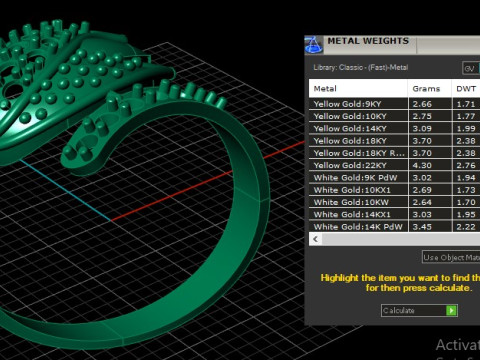Click the 2.76 DWT value
Image resolution: width=480 pixels, height=360 pixels.
(x=466, y=165)
